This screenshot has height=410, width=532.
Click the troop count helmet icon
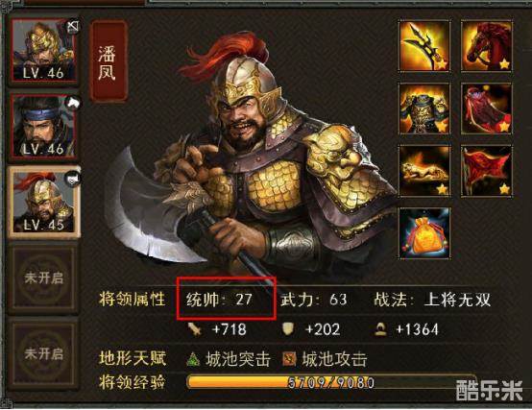pos(380,329)
